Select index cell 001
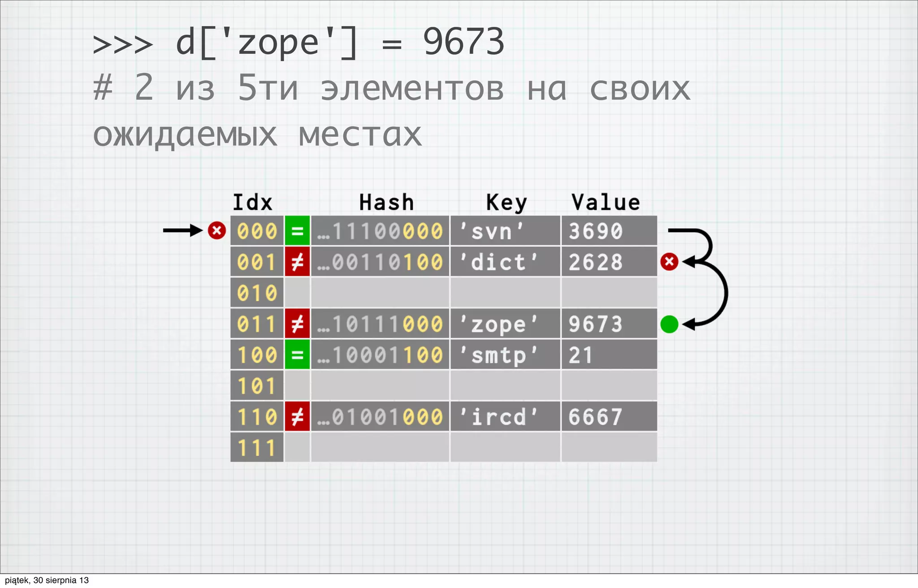The width and height of the screenshot is (918, 588). [257, 261]
